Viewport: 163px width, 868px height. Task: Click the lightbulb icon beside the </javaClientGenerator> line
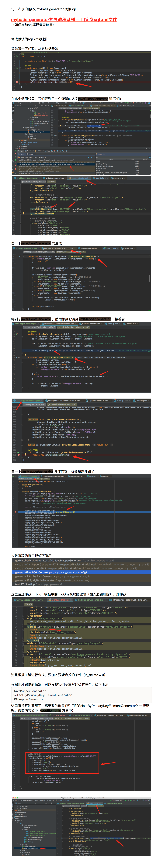[x=24, y=213]
